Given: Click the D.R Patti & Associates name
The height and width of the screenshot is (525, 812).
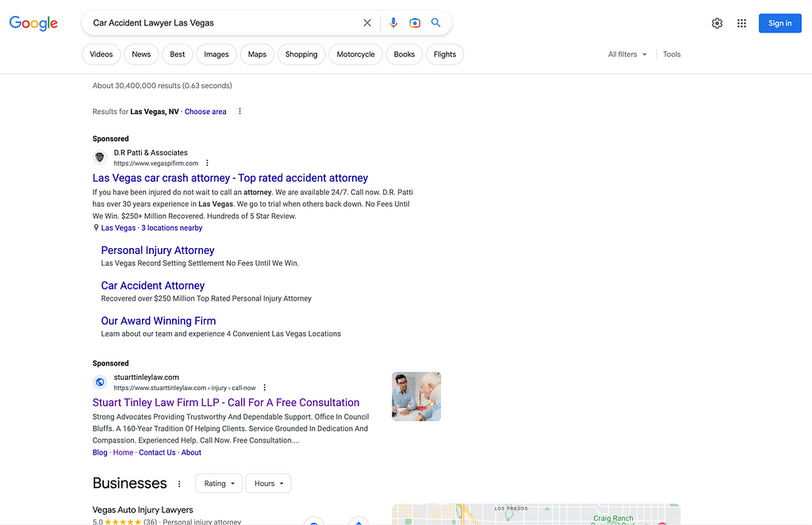Looking at the screenshot, I should coord(151,153).
